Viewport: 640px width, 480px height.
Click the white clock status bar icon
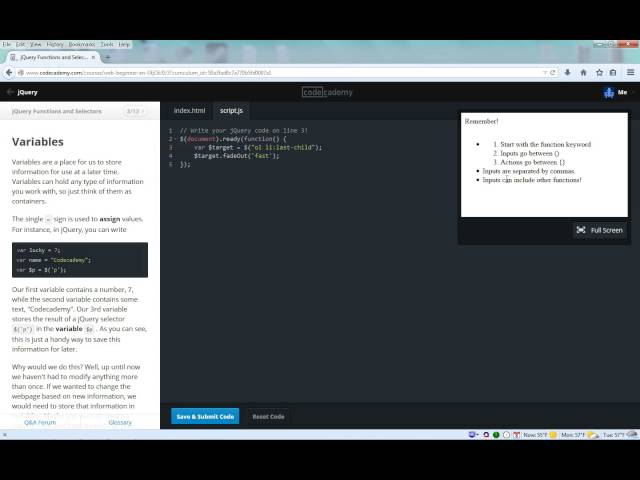506,435
